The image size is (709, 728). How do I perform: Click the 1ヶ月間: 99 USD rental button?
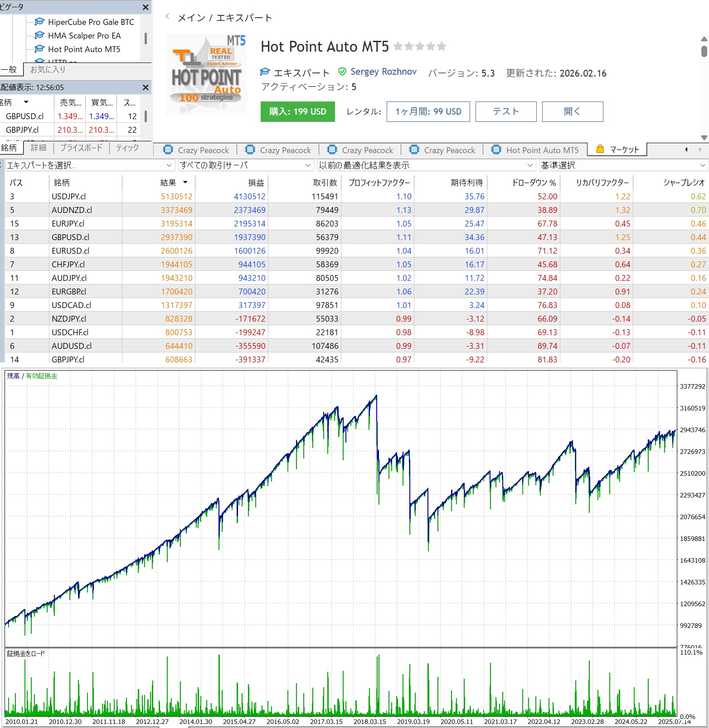428,111
